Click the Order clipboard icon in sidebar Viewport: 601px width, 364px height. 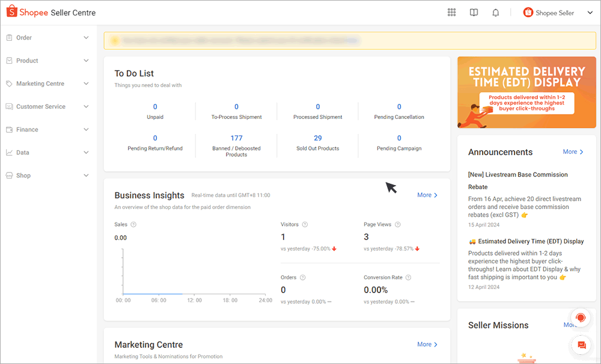coord(9,38)
